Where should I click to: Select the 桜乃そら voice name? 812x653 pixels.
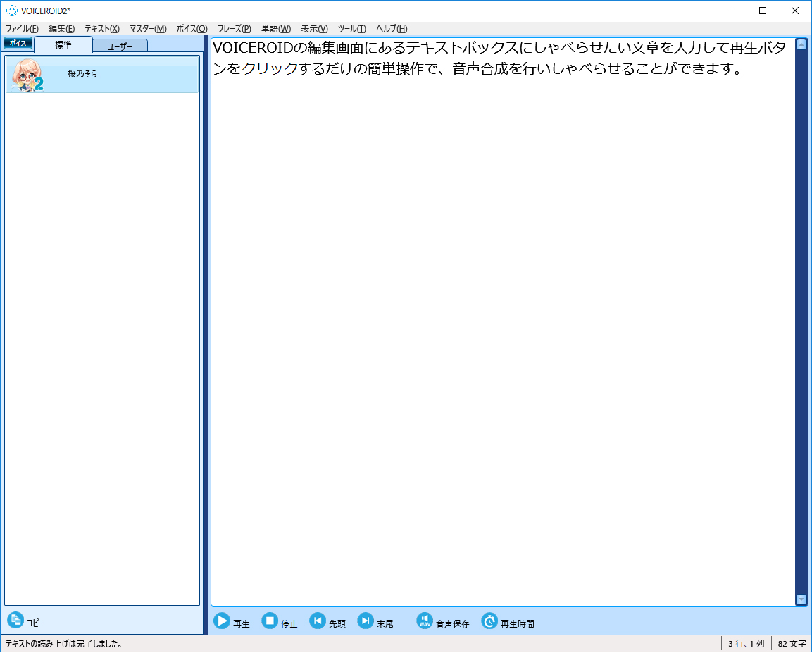[82, 74]
